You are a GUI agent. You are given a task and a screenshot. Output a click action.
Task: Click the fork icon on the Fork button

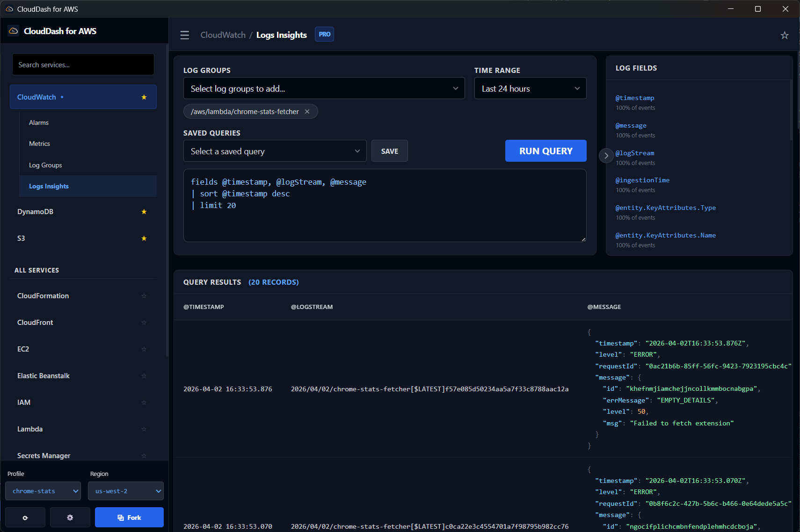(x=119, y=517)
